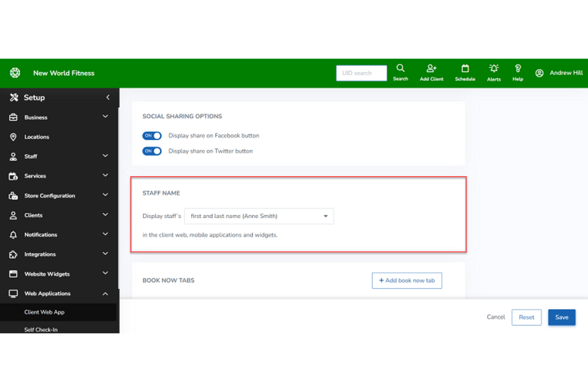
Task: Select Self Check-In submenu item
Action: [x=41, y=330]
